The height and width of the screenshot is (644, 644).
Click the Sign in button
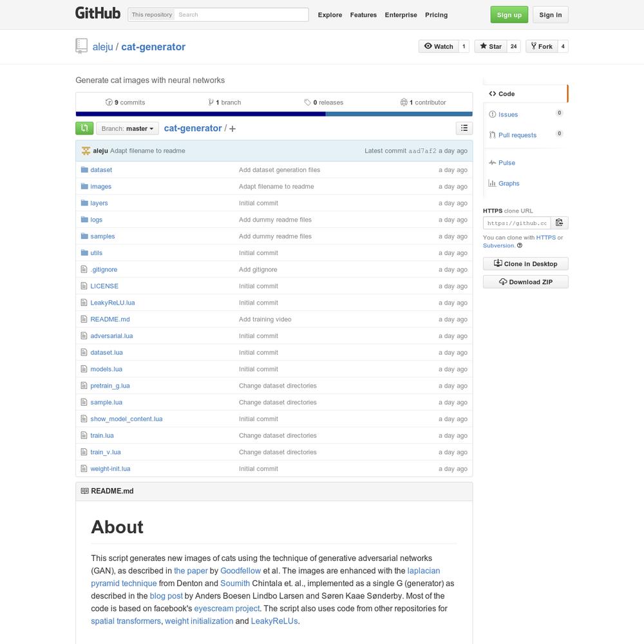(x=551, y=15)
